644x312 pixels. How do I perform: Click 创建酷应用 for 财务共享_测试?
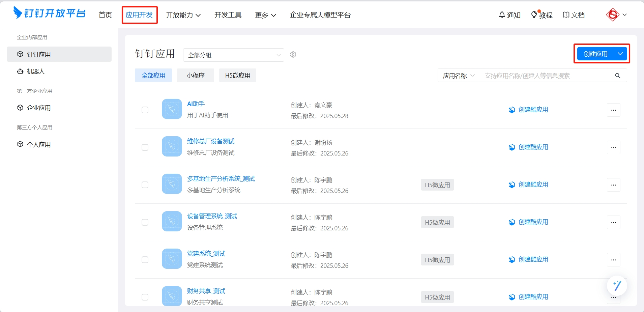point(528,297)
